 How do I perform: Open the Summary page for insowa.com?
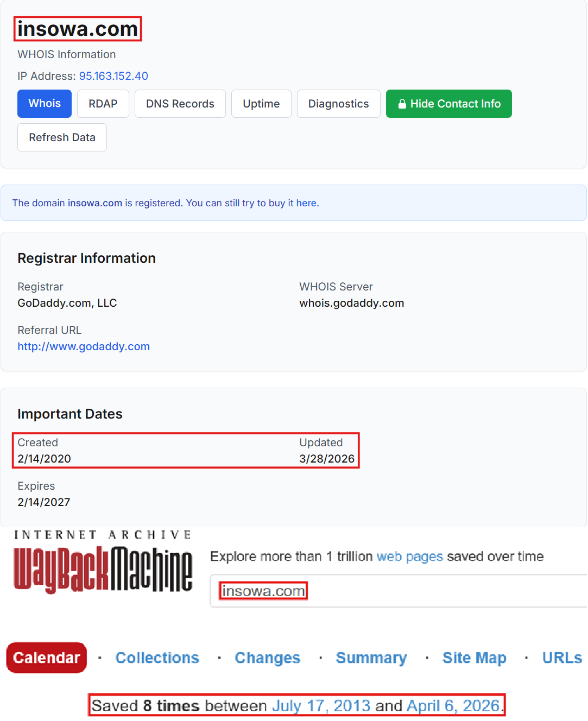tap(371, 657)
